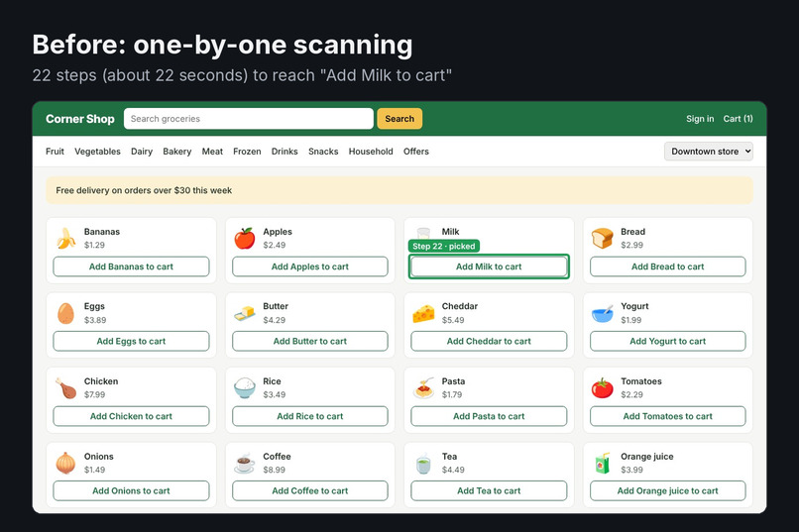Click the milk glass icon
This screenshot has width=799, height=532.
point(423,233)
